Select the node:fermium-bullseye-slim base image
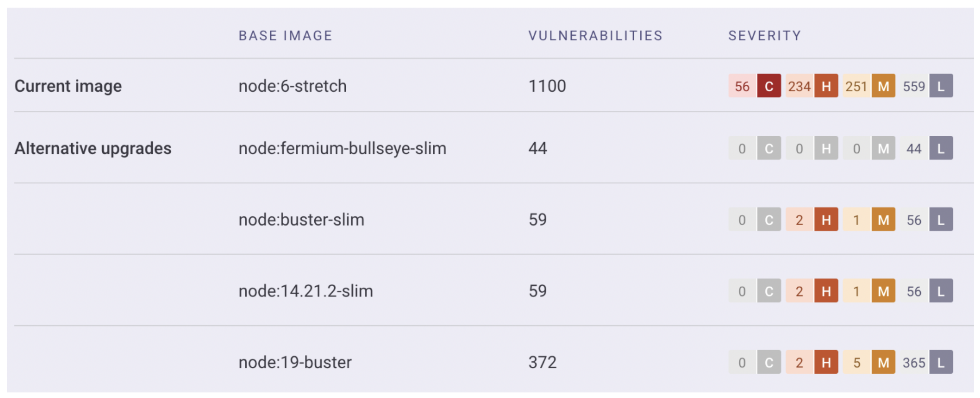 pos(342,148)
